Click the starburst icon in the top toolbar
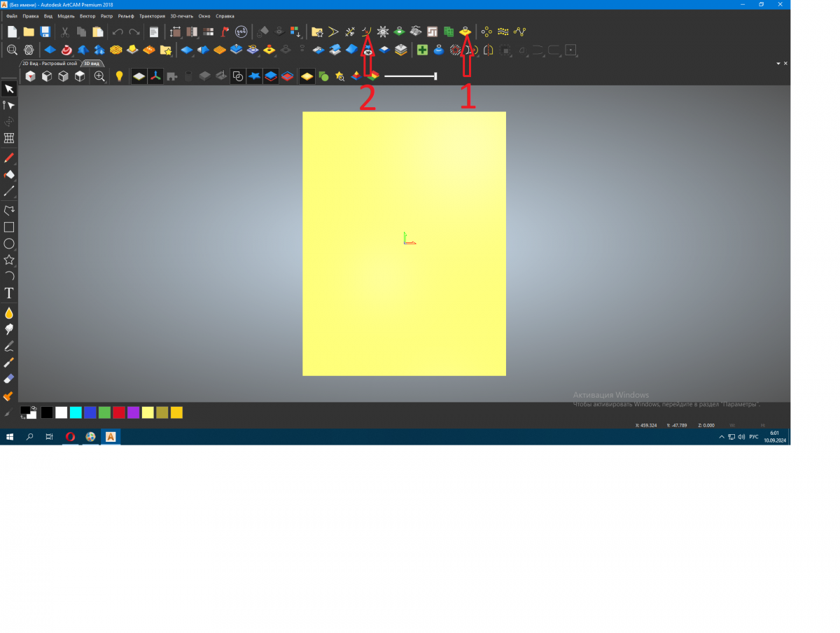The width and height of the screenshot is (840, 633). (382, 32)
